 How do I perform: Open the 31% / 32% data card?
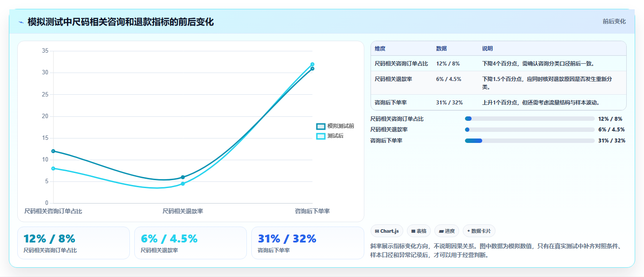pyautogui.click(x=308, y=243)
